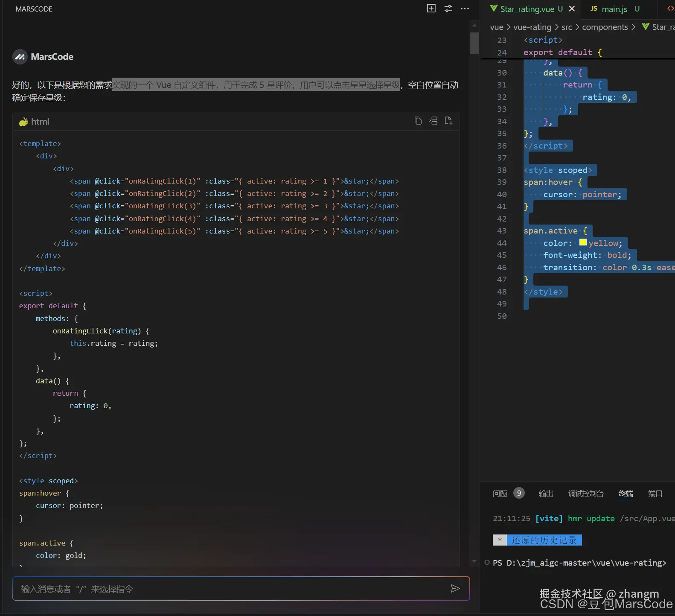Copy the html code block
The width and height of the screenshot is (675, 616).
click(418, 121)
